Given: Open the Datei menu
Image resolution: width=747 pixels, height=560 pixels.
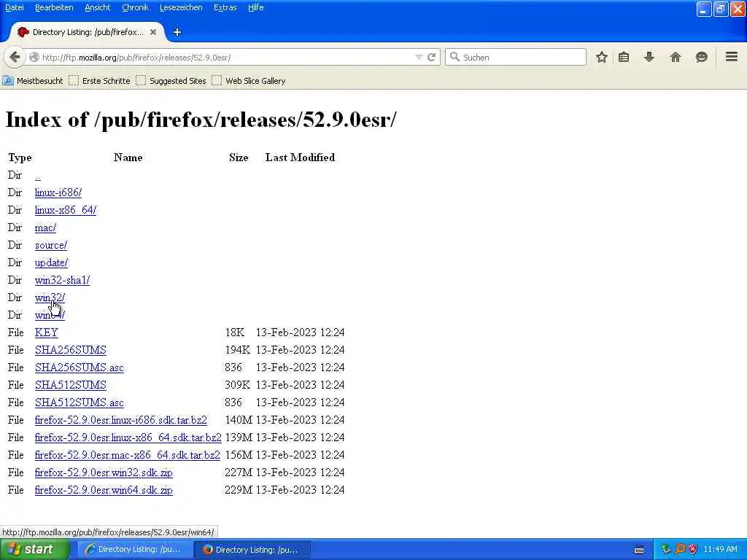Looking at the screenshot, I should tap(15, 7).
